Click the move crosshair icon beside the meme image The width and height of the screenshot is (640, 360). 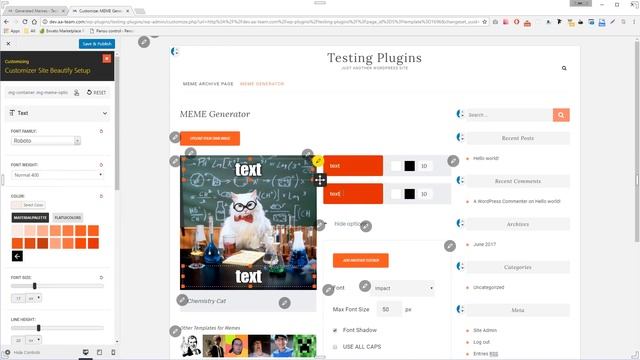point(320,180)
